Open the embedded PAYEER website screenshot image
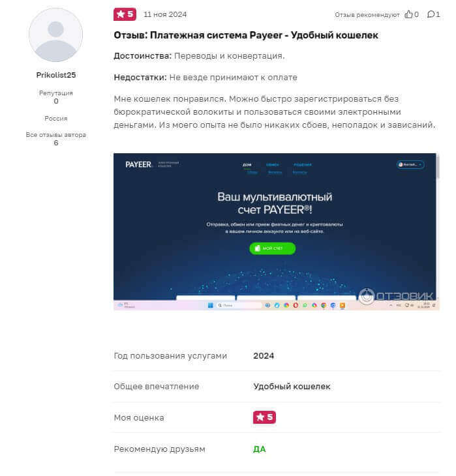Image resolution: width=456 pixels, height=476 pixels. 276,231
